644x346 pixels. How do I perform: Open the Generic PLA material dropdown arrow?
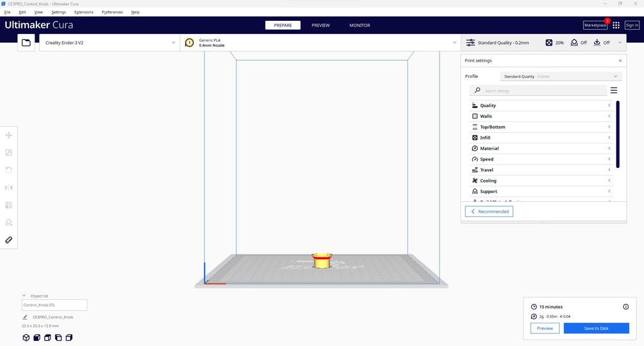point(454,43)
